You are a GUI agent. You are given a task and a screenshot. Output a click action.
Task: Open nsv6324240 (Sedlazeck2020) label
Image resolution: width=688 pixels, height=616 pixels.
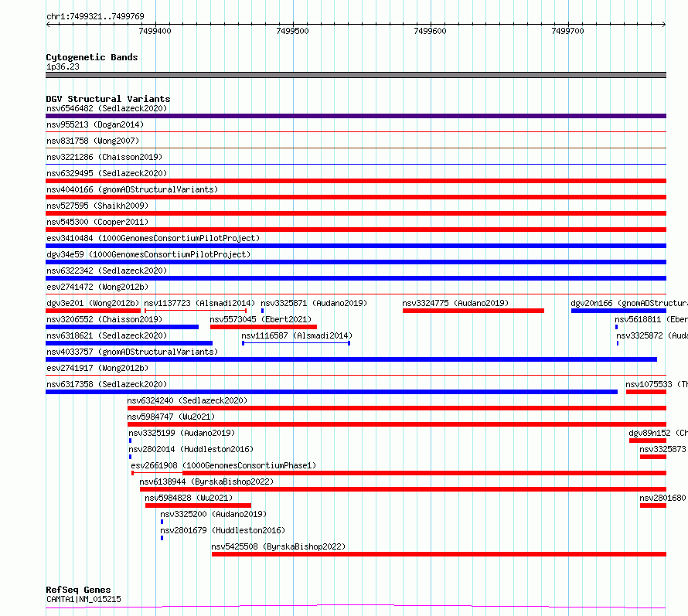coord(187,400)
